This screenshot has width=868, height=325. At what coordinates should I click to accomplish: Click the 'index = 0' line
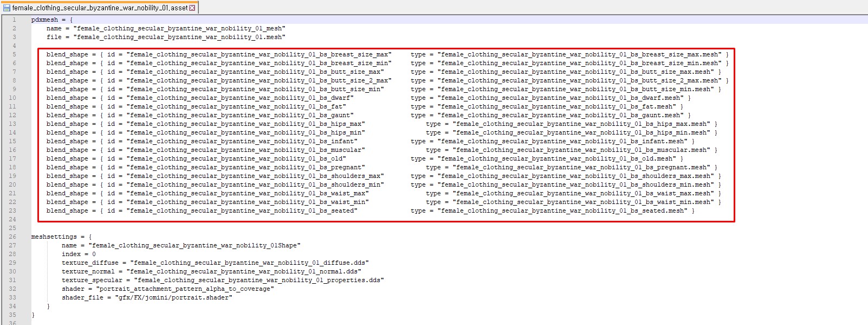pyautogui.click(x=79, y=254)
